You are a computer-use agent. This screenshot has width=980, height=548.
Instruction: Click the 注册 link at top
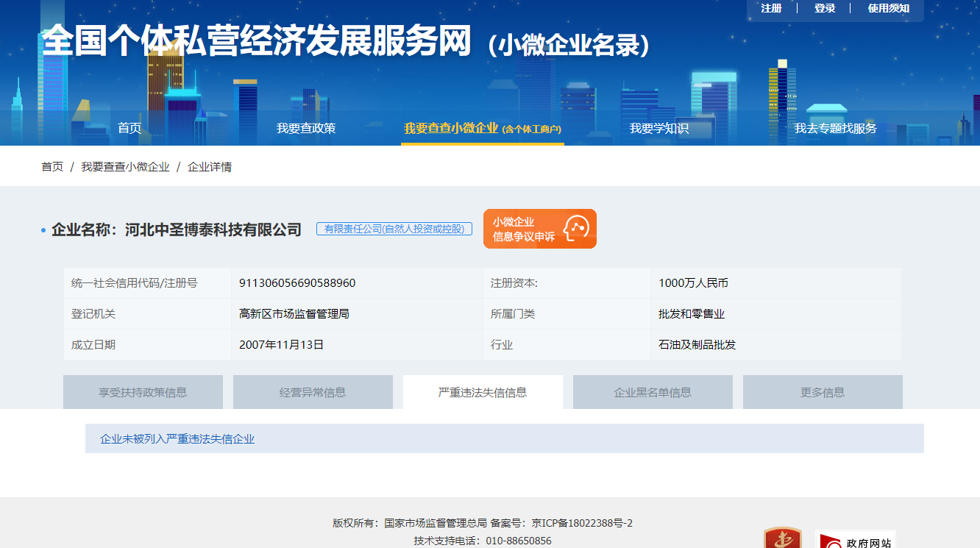click(771, 8)
